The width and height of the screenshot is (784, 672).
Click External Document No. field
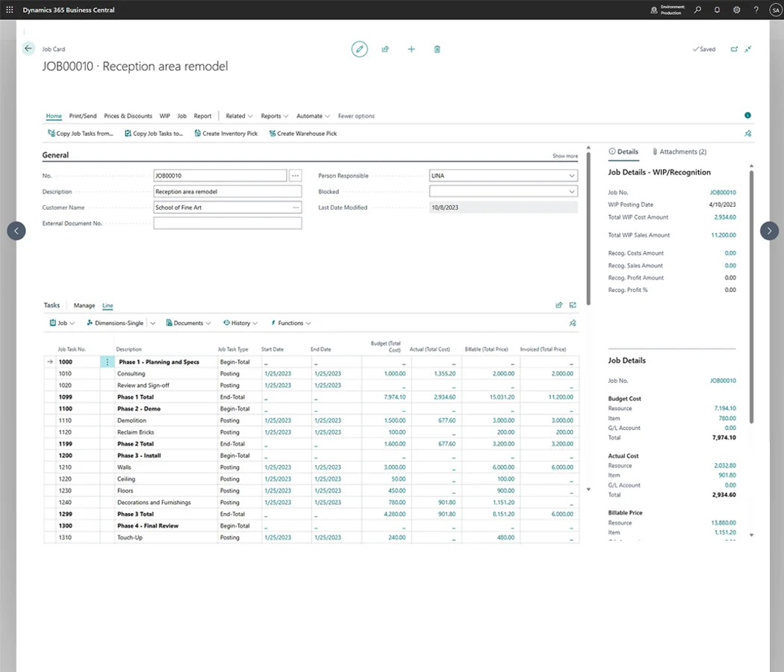click(228, 223)
